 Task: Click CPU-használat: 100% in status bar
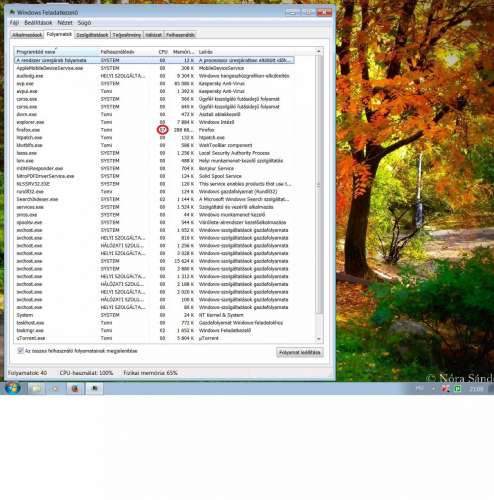tap(86, 373)
